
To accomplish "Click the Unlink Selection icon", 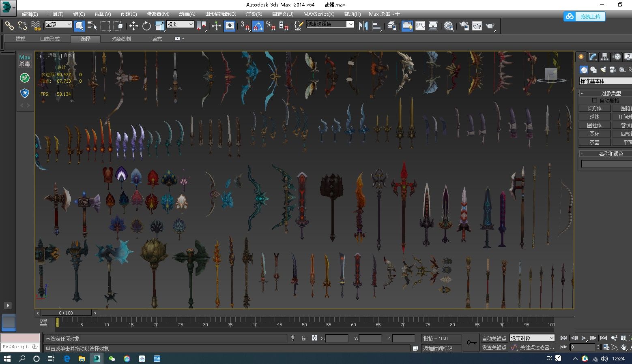I will [22, 26].
